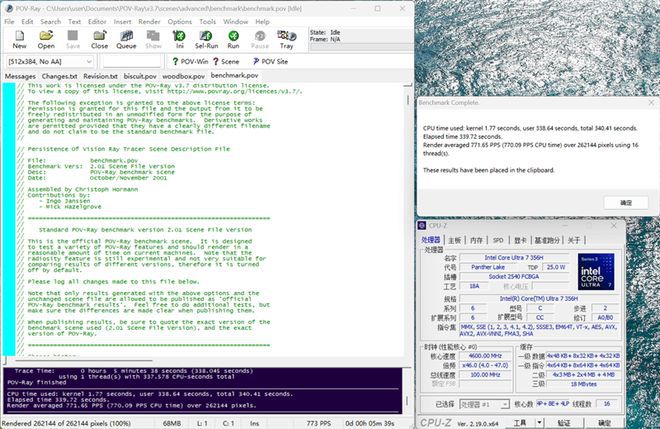Click the Panther Lake codename field
Image resolution: width=660 pixels, height=429 pixels.
click(x=488, y=267)
